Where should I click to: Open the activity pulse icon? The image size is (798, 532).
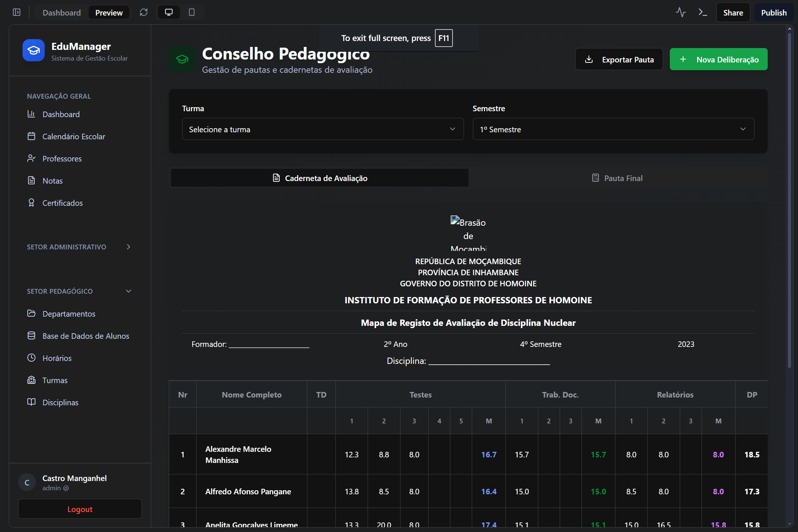coord(681,12)
